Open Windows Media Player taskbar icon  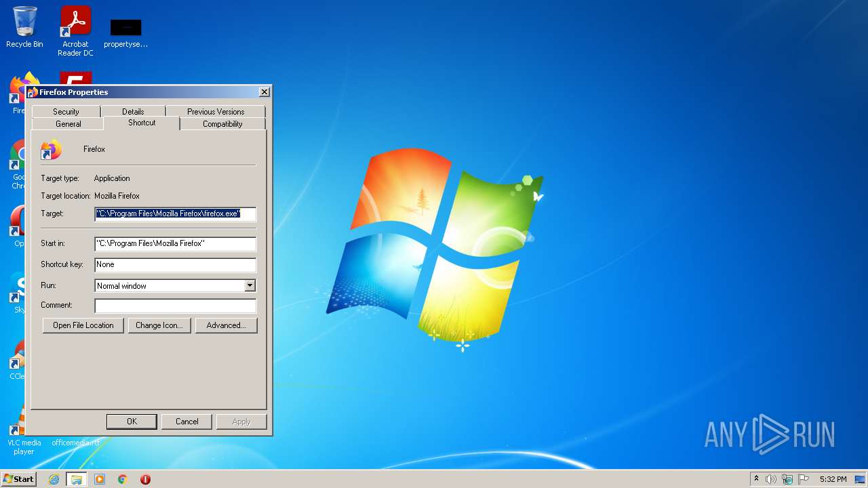pos(100,479)
